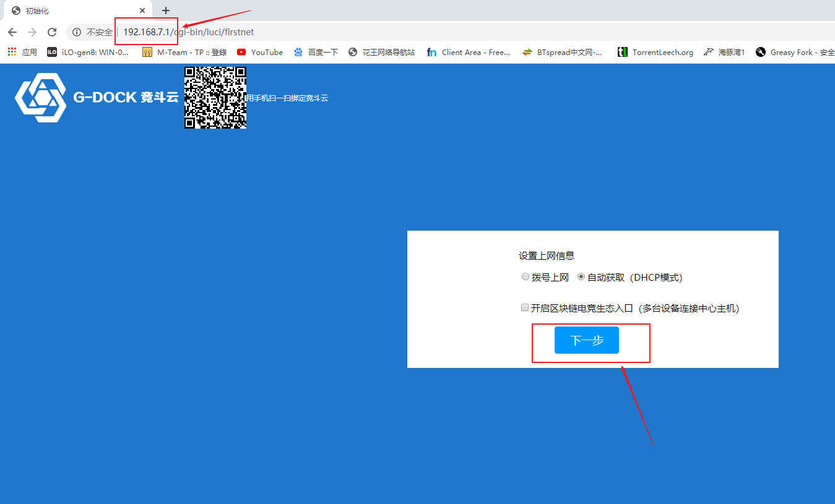Select the 拨号上网 radio button

(526, 277)
